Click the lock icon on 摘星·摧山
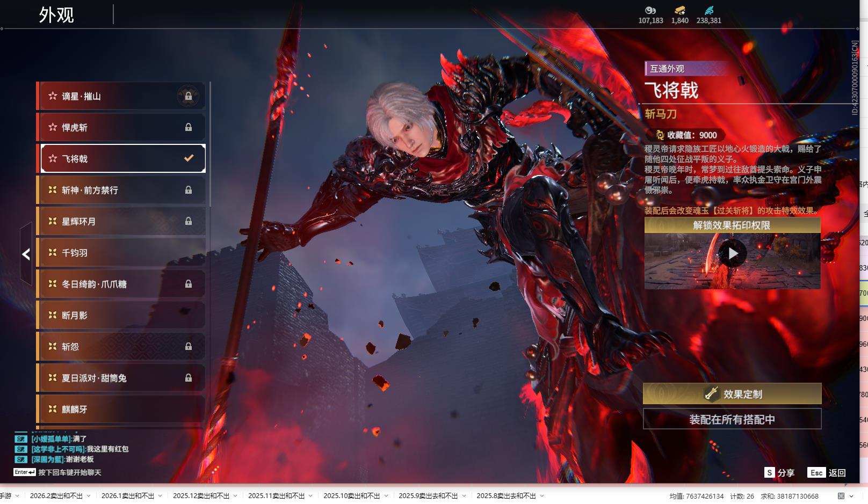 (x=189, y=96)
